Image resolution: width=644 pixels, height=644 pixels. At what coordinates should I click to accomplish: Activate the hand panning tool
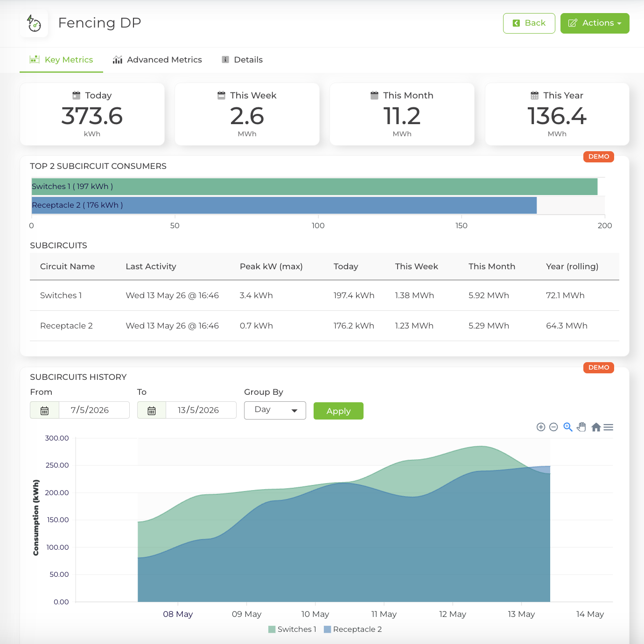click(x=581, y=427)
